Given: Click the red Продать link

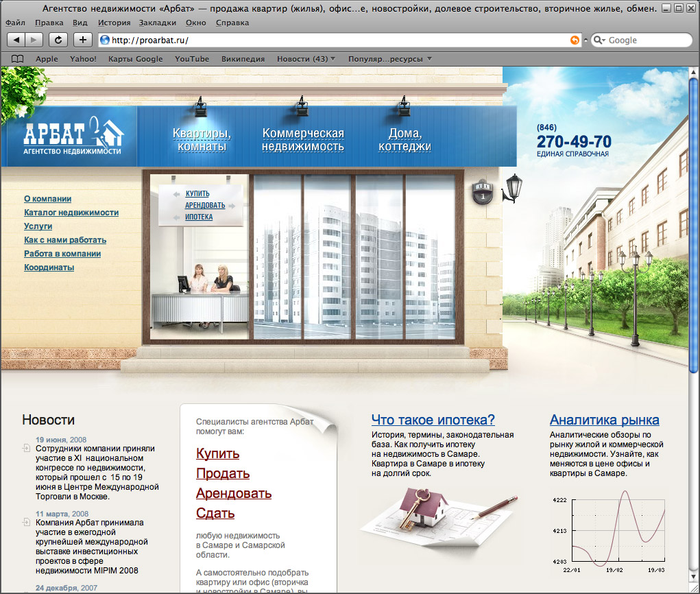Looking at the screenshot, I should click(223, 473).
